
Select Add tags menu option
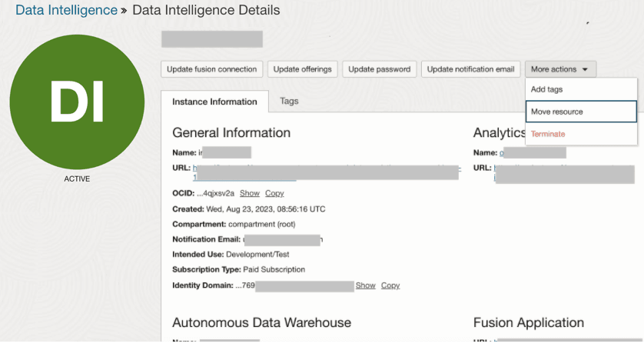coord(546,90)
